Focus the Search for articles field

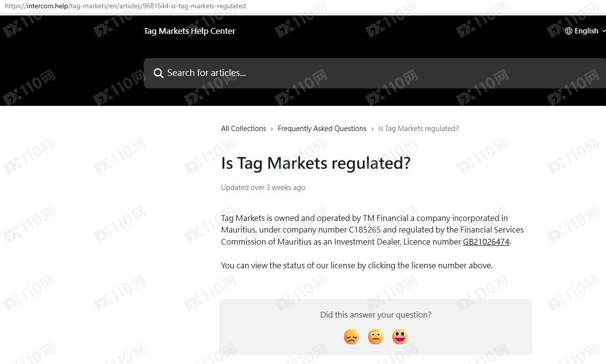point(375,73)
